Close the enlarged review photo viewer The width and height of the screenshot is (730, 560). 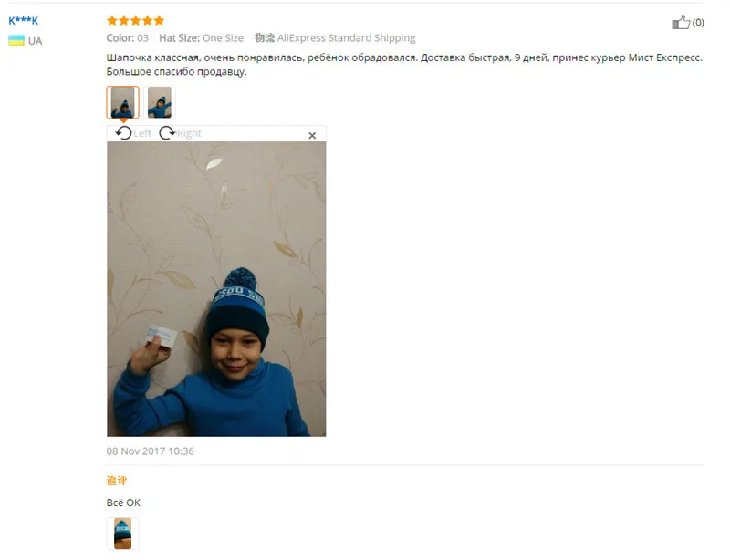(312, 135)
